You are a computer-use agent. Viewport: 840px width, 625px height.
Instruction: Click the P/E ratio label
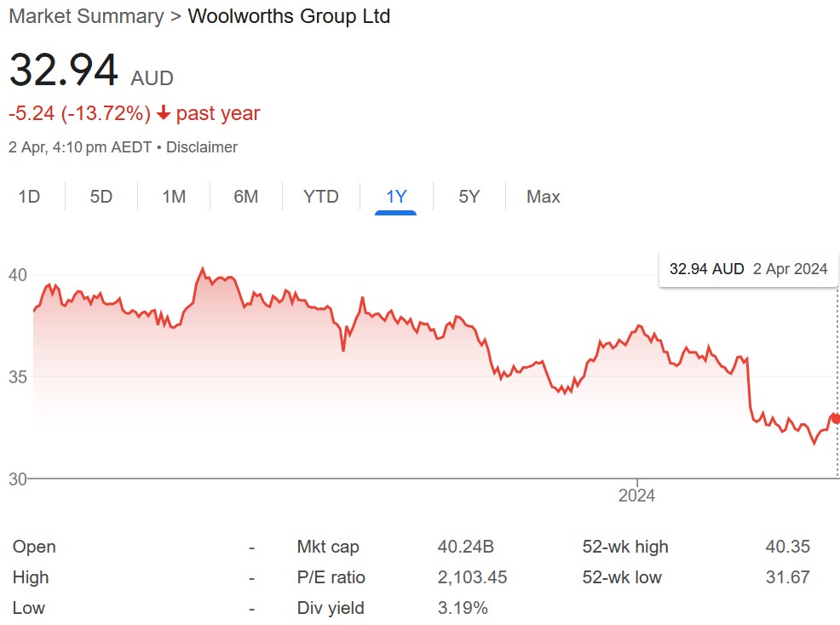tap(331, 577)
